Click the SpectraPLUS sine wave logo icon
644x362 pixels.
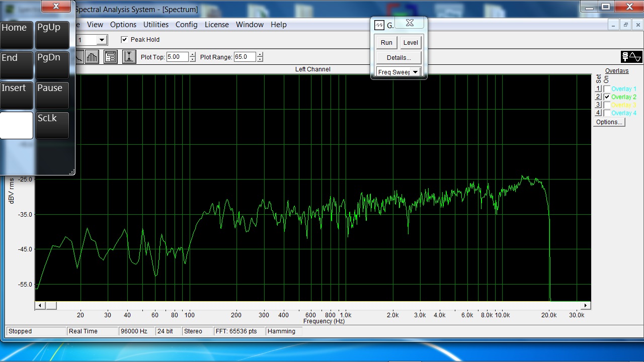click(631, 57)
